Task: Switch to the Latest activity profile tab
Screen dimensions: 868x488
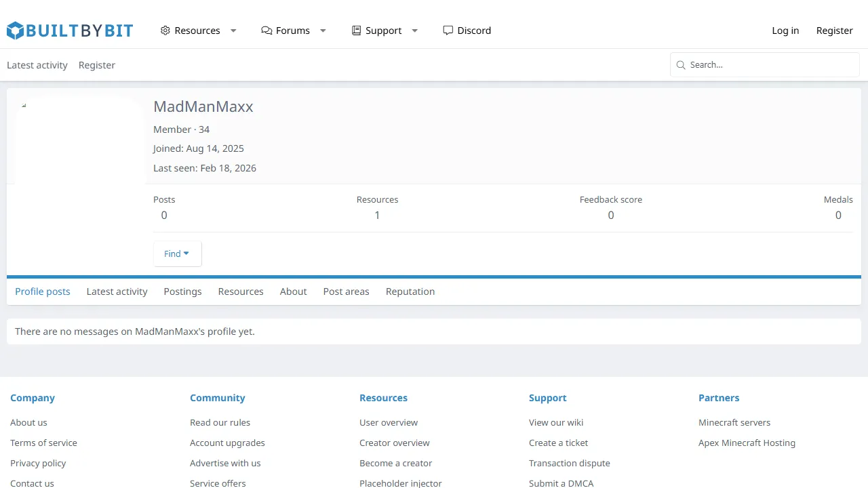Action: (x=117, y=291)
